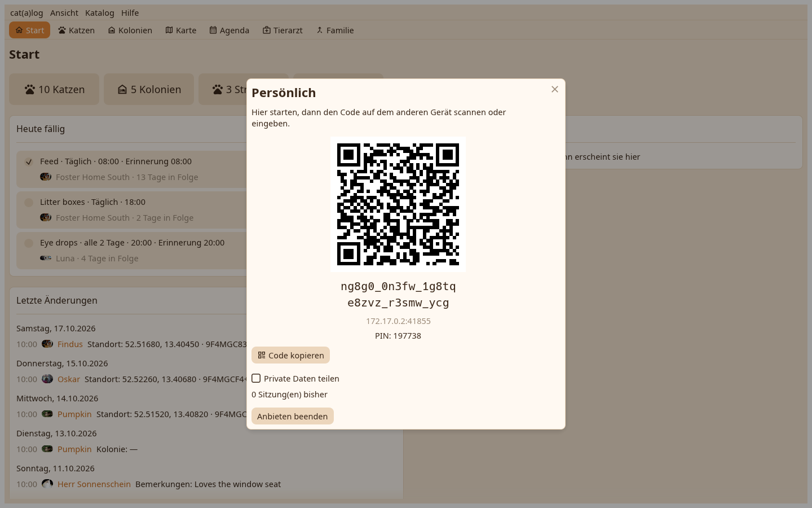Close the Persönlich dialog

(x=555, y=89)
